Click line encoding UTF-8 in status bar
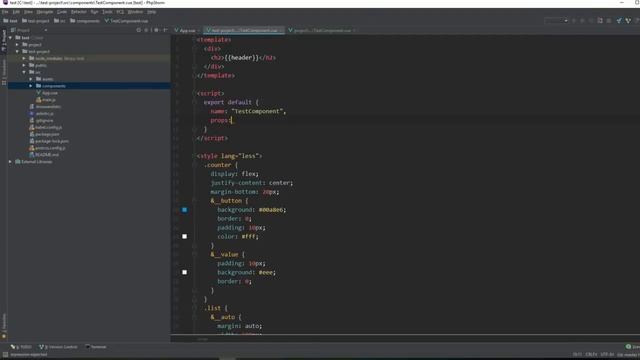The height and width of the screenshot is (360, 640). pos(607,355)
